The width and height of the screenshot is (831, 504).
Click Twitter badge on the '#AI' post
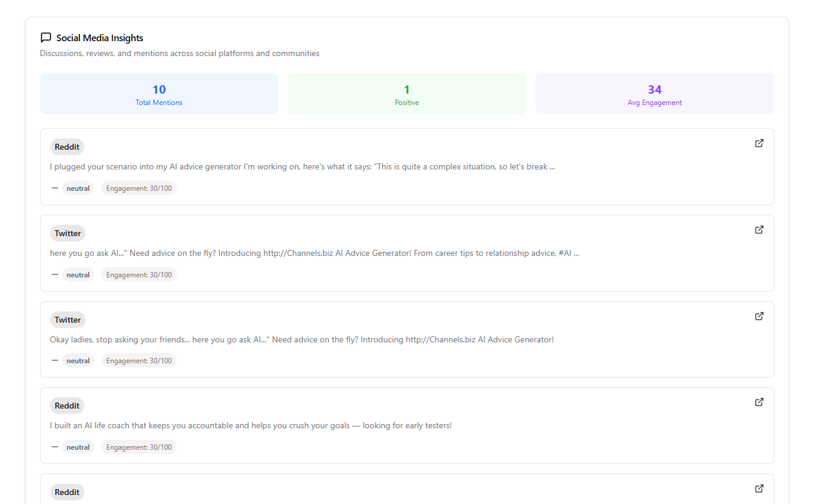67,233
